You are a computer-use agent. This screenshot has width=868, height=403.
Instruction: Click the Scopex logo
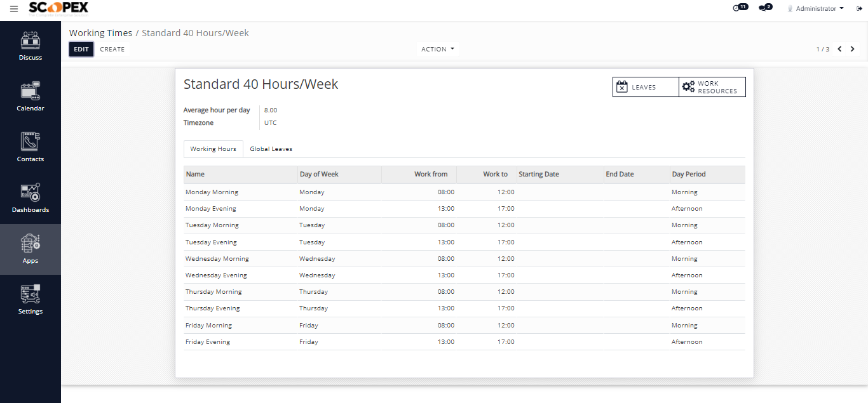[58, 8]
